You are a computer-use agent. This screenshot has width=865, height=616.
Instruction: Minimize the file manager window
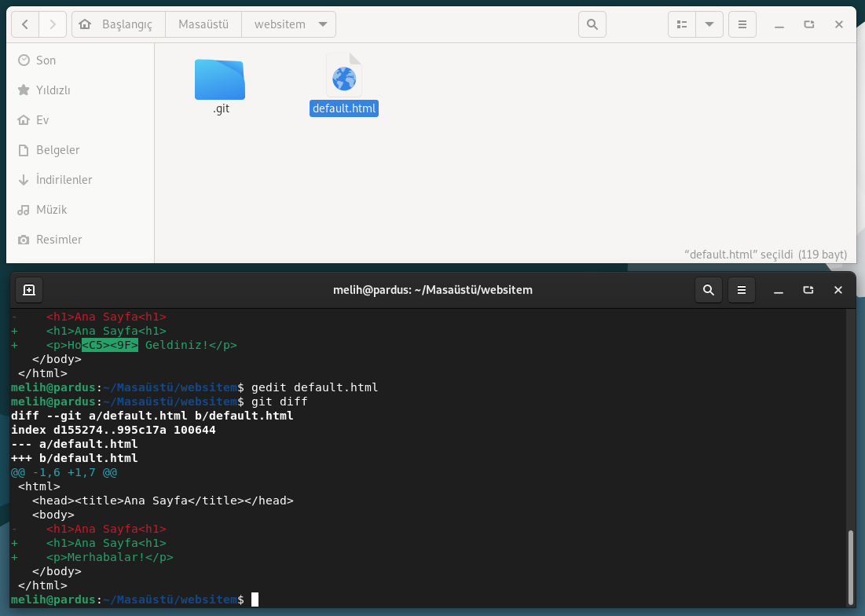[x=779, y=24]
